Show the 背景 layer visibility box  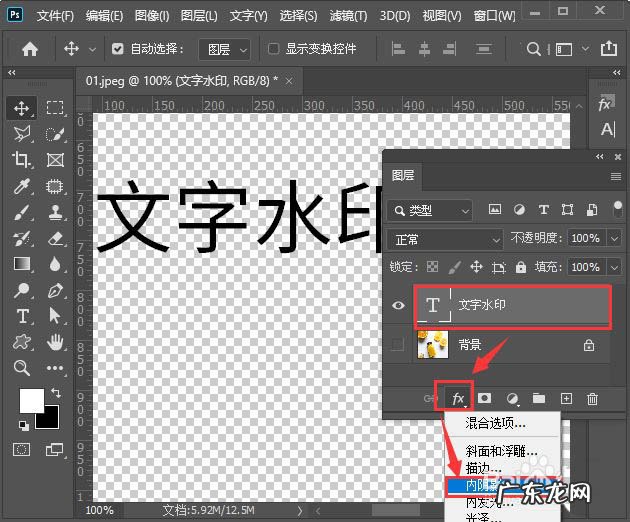[397, 344]
